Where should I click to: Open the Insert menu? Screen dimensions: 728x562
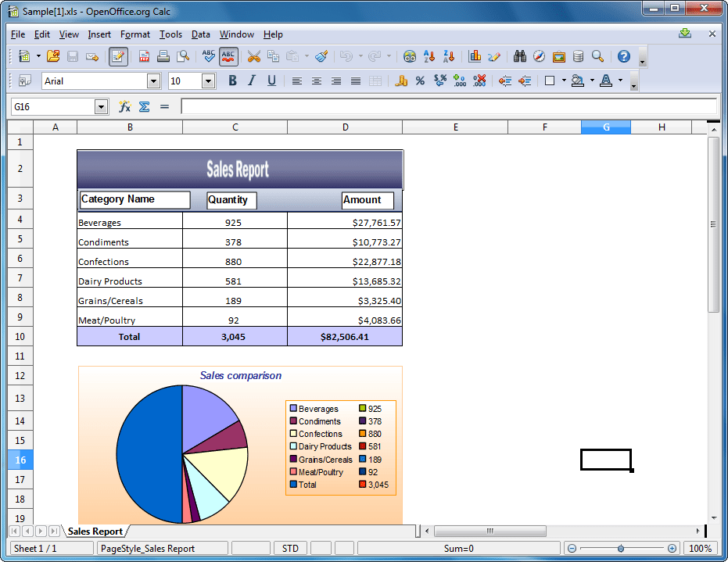click(x=99, y=34)
